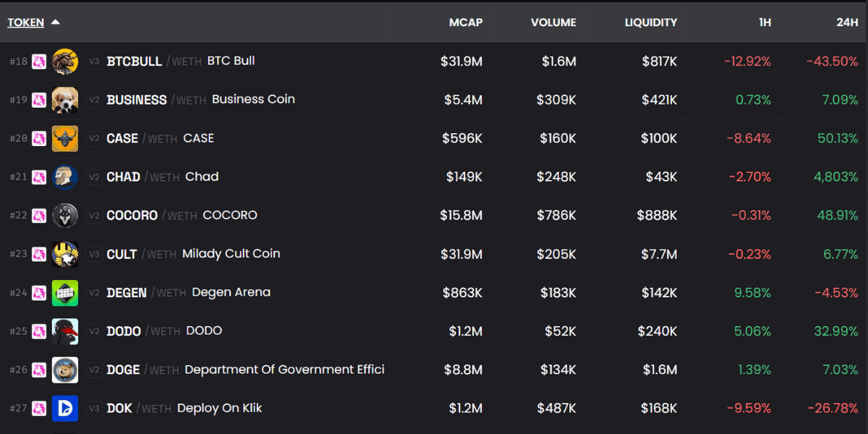The width and height of the screenshot is (868, 434).
Task: Open the DOK token symbol
Action: (x=119, y=409)
